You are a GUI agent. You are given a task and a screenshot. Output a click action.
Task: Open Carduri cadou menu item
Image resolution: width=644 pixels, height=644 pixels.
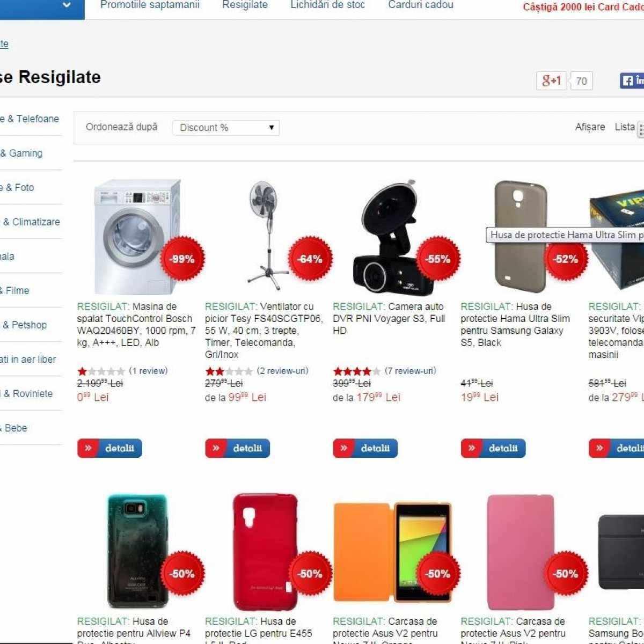421,5
